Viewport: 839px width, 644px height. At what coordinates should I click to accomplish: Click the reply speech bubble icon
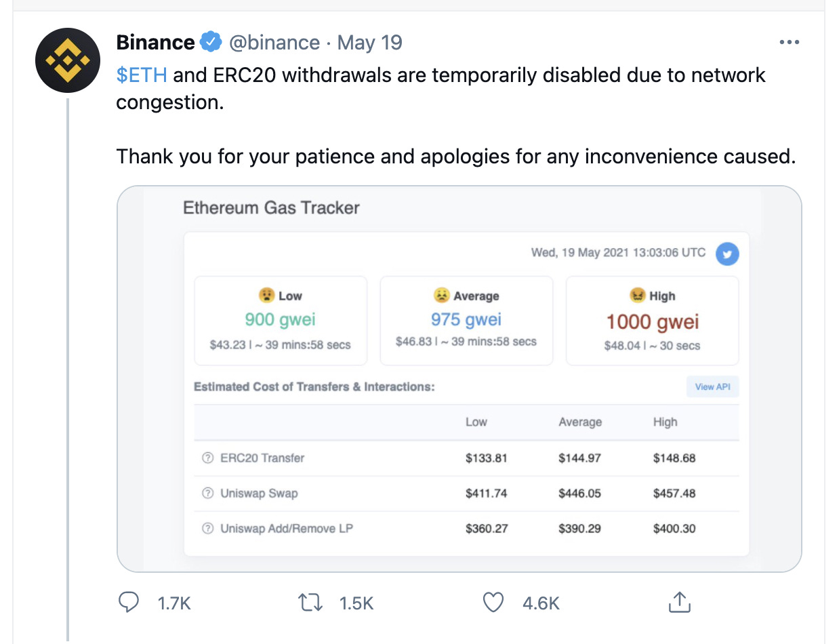coord(129,602)
